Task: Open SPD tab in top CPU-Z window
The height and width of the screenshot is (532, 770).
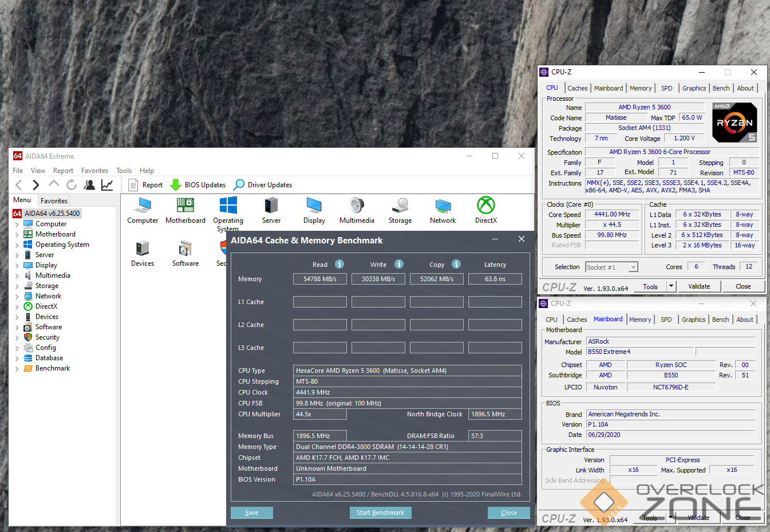Action: (x=667, y=88)
